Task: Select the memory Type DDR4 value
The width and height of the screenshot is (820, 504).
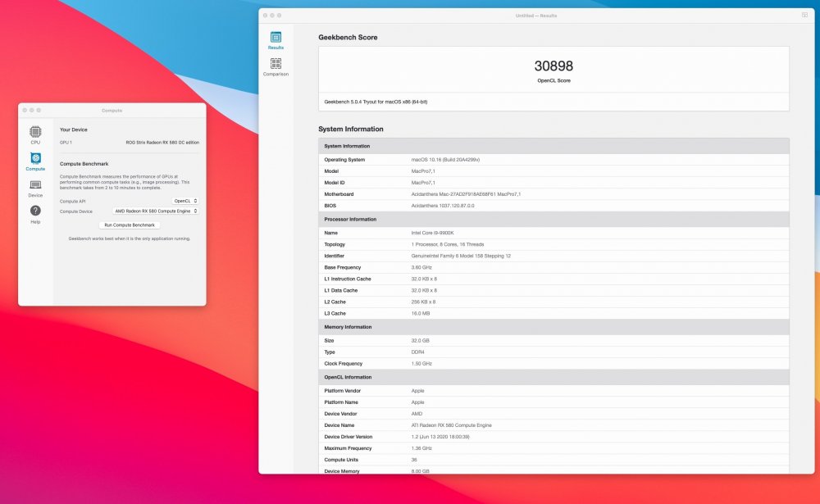Action: click(417, 352)
